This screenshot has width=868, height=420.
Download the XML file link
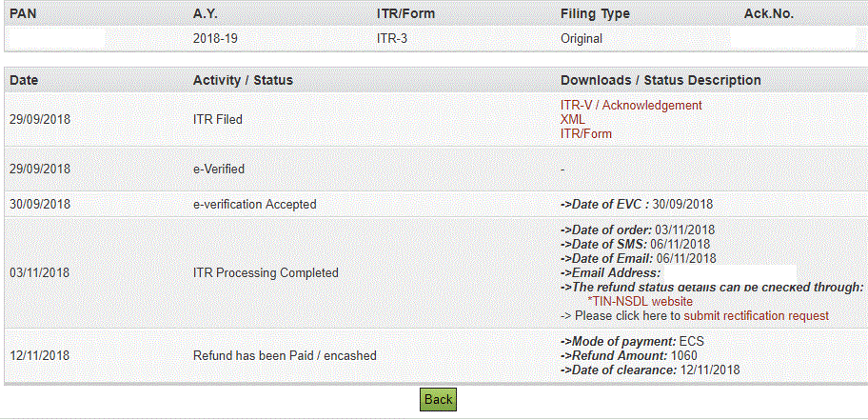pos(573,120)
